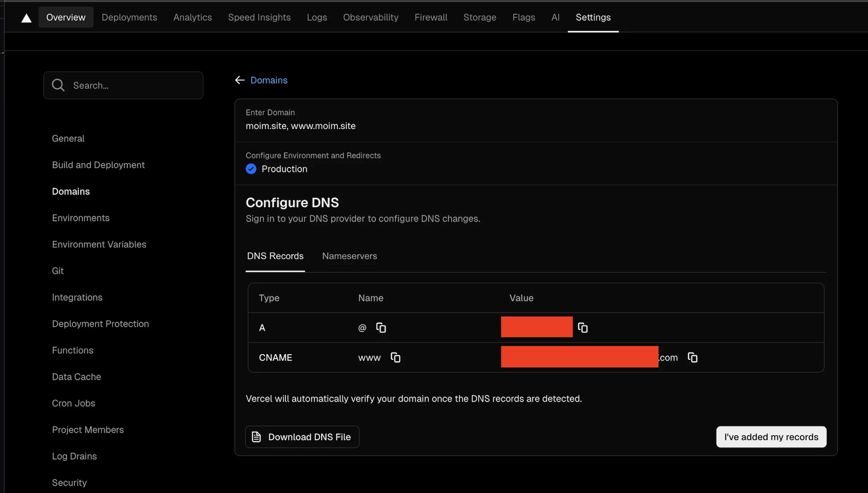Toggle the Production environment checkmark

(251, 169)
